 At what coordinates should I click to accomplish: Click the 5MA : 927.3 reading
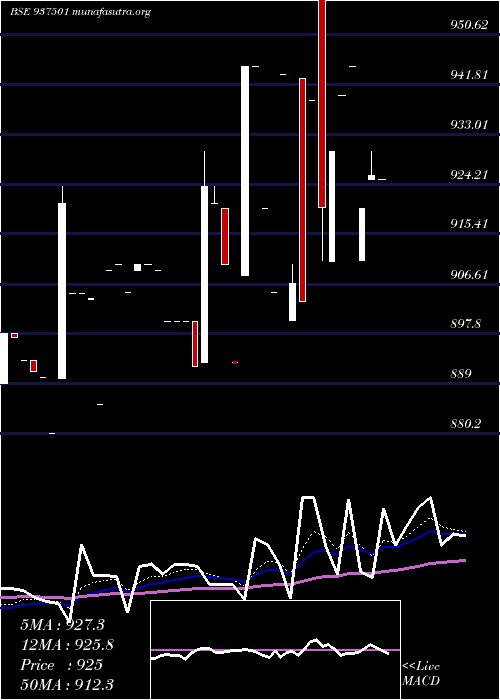click(x=62, y=625)
